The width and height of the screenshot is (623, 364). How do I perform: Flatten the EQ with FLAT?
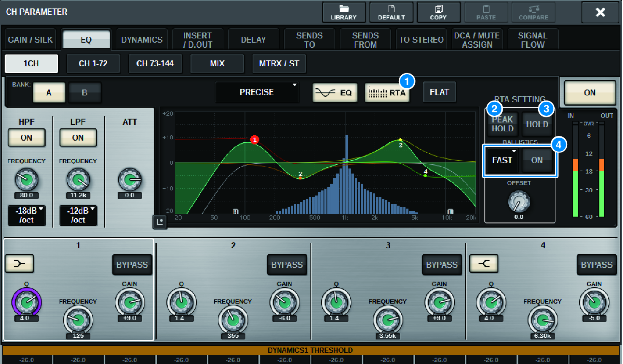439,92
